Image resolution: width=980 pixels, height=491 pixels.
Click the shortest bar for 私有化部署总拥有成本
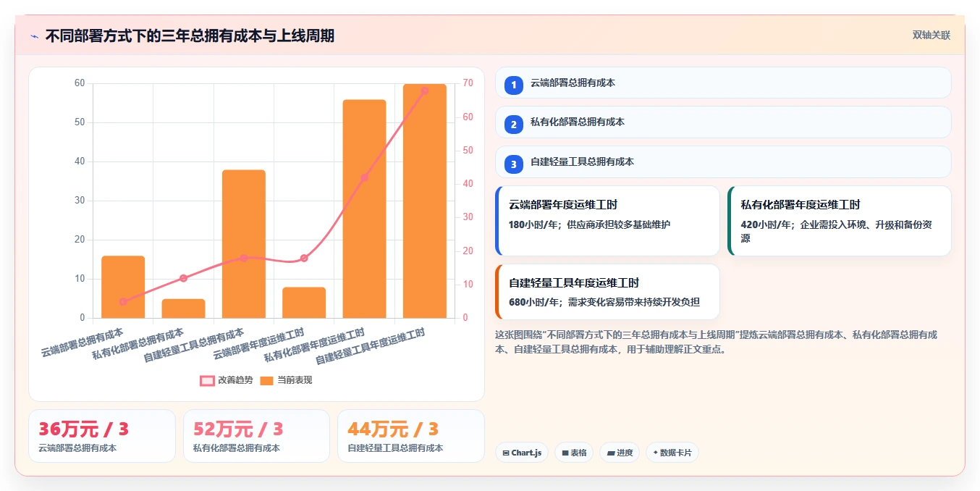[x=183, y=309]
